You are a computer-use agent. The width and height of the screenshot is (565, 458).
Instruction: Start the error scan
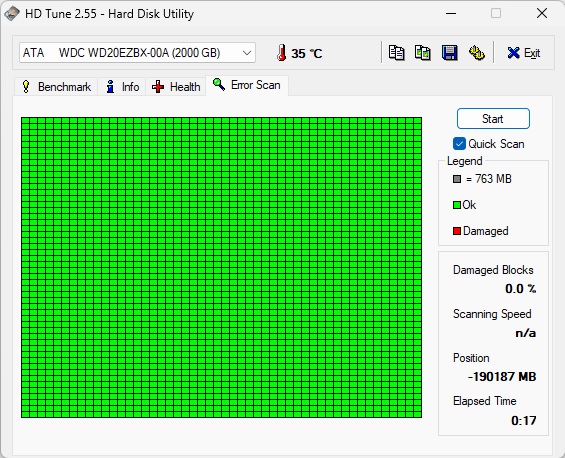pyautogui.click(x=493, y=119)
